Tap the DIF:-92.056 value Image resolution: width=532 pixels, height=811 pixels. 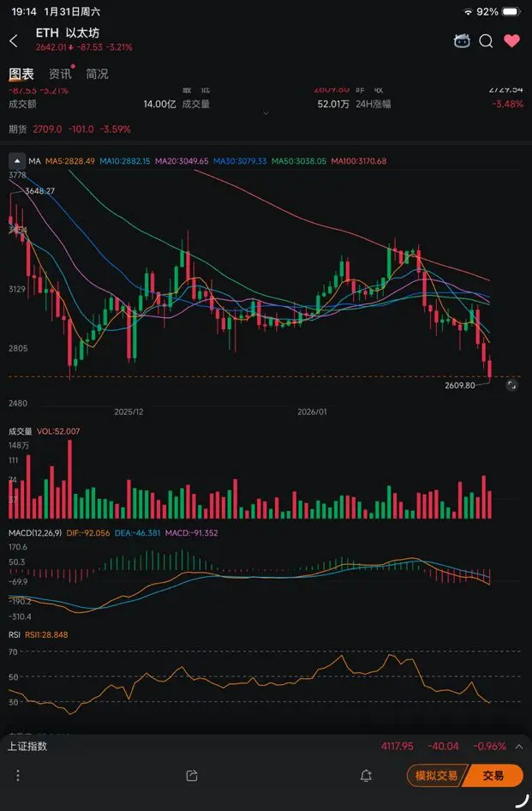88,532
